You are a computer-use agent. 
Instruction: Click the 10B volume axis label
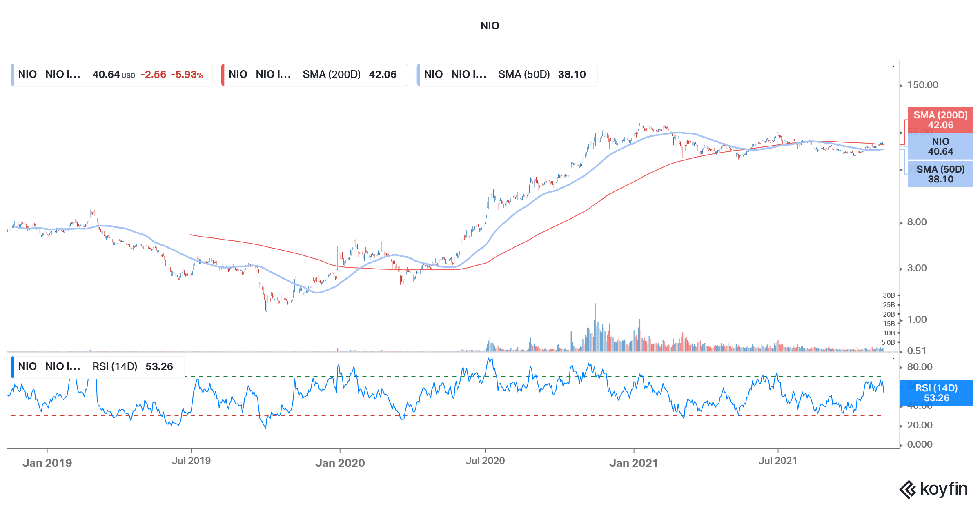click(x=889, y=333)
